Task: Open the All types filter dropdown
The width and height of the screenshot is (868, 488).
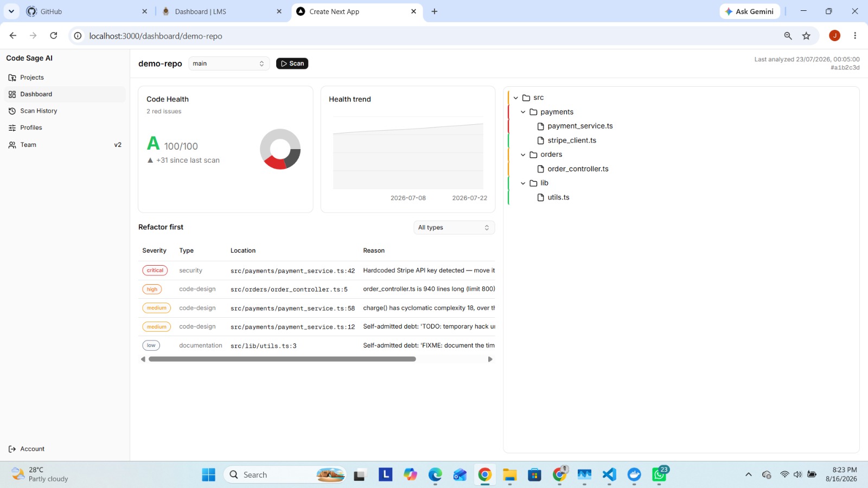Action: pos(454,228)
